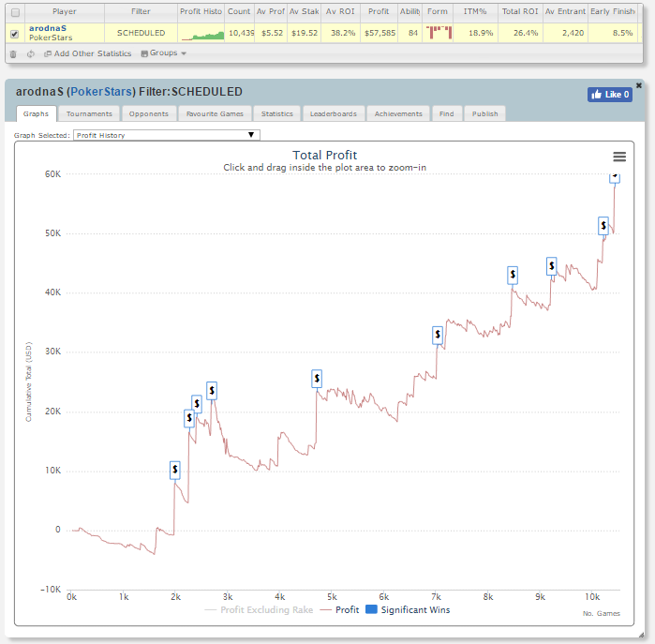Viewport: 655px width, 644px height.
Task: Switch to the Tournaments tab
Action: 89,113
